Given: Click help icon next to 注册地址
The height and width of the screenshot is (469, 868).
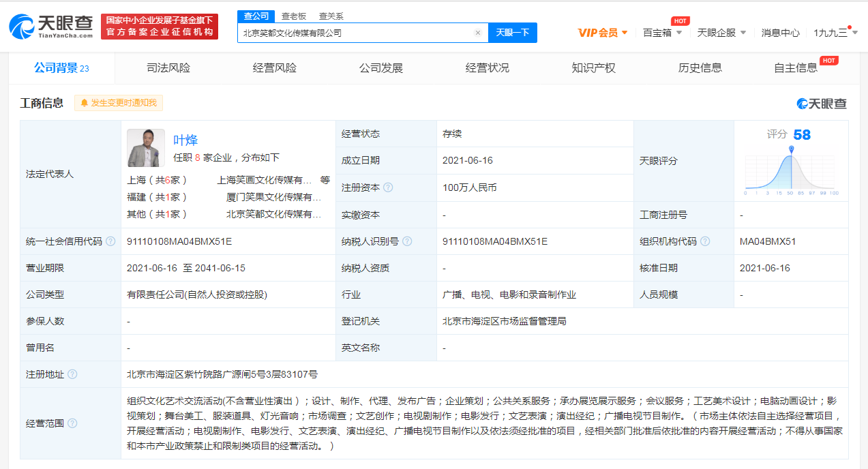Looking at the screenshot, I should coord(72,374).
